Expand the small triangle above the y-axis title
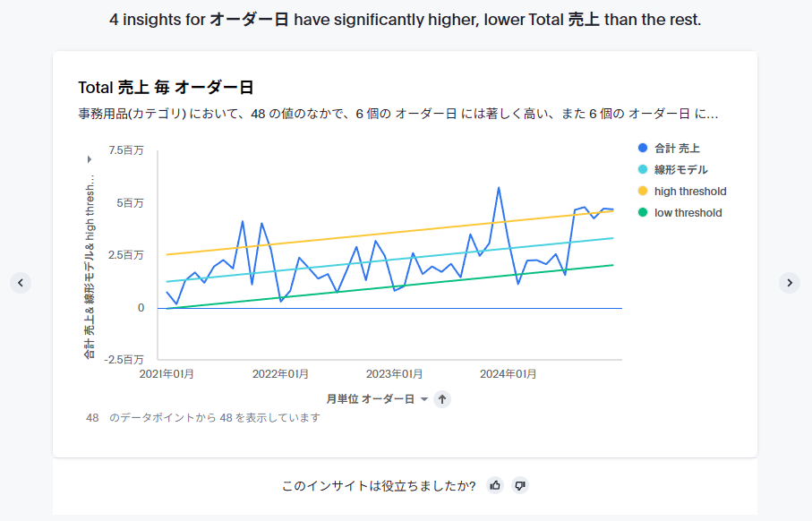Viewport: 812px width, 521px height. [x=90, y=159]
